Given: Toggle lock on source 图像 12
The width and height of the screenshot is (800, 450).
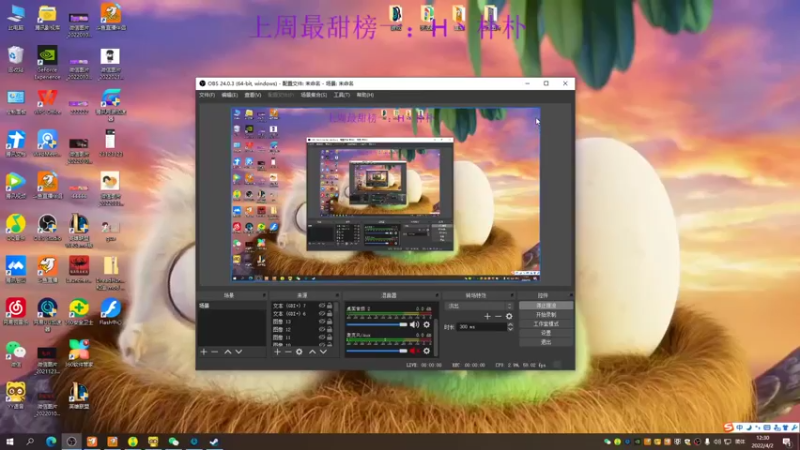Looking at the screenshot, I should click(330, 330).
